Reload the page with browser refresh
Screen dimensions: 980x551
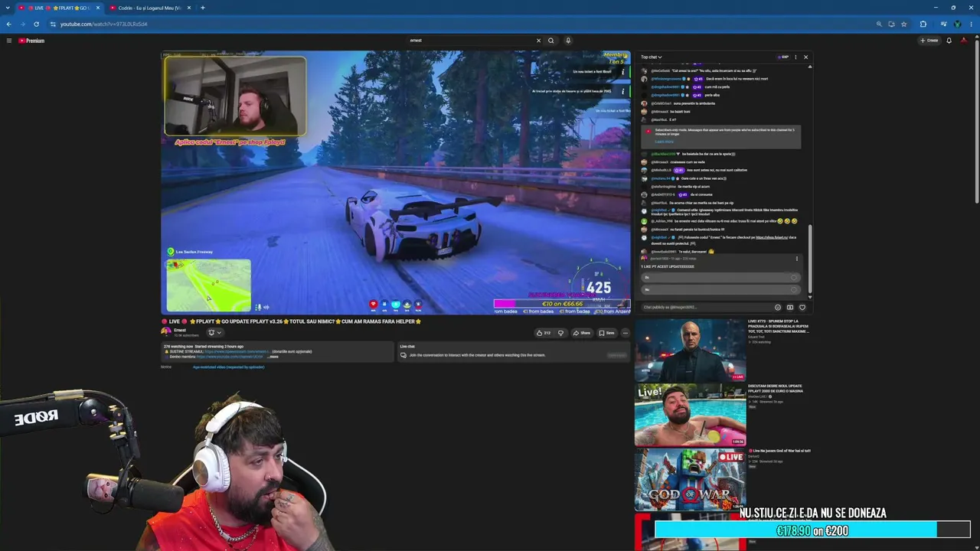[x=36, y=24]
